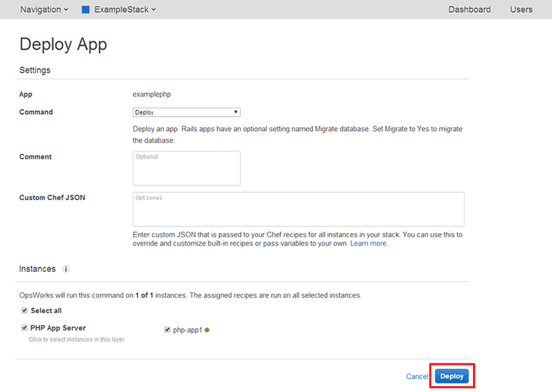Click the examplephp app name

(152, 94)
